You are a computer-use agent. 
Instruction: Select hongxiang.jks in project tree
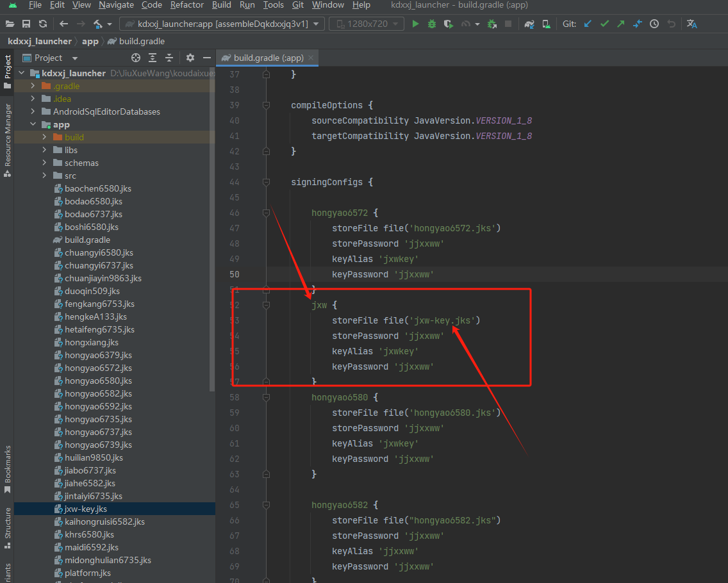tap(91, 342)
